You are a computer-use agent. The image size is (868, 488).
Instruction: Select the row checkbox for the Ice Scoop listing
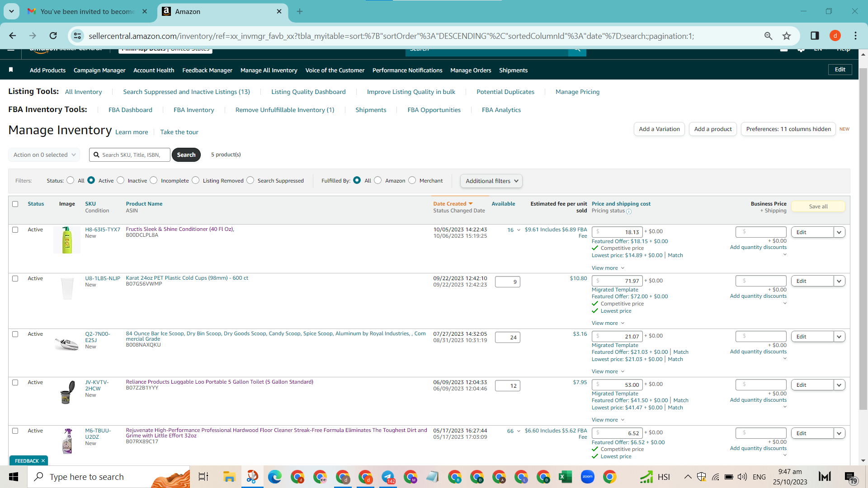[15, 334]
